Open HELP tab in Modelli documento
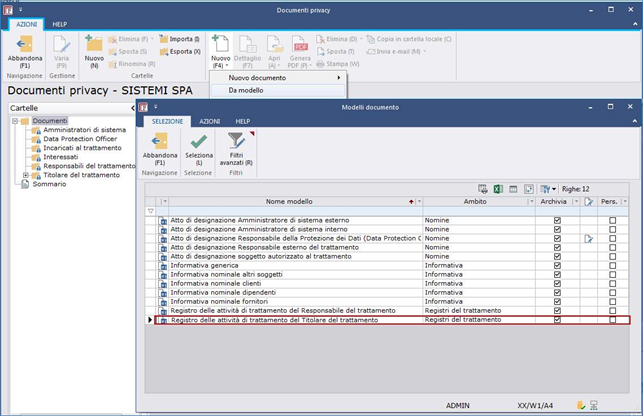Image resolution: width=643 pixels, height=416 pixels. (243, 121)
